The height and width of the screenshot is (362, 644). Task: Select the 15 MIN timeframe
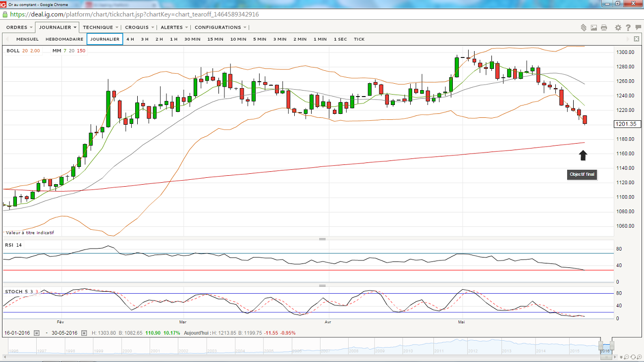(215, 39)
